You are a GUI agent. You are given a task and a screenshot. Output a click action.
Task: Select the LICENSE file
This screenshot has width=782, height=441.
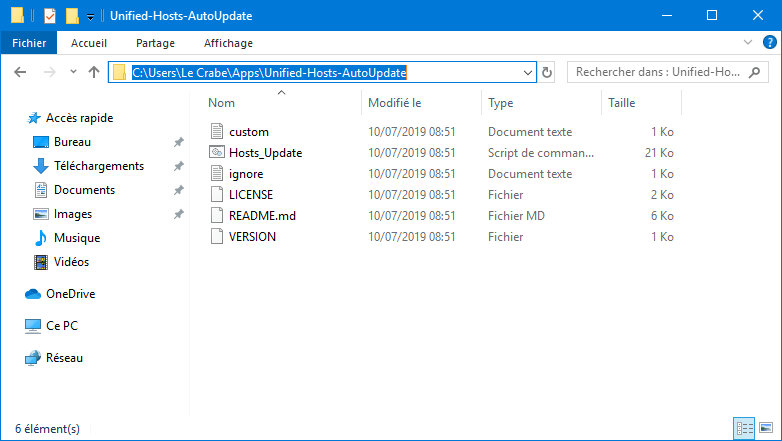[251, 195]
